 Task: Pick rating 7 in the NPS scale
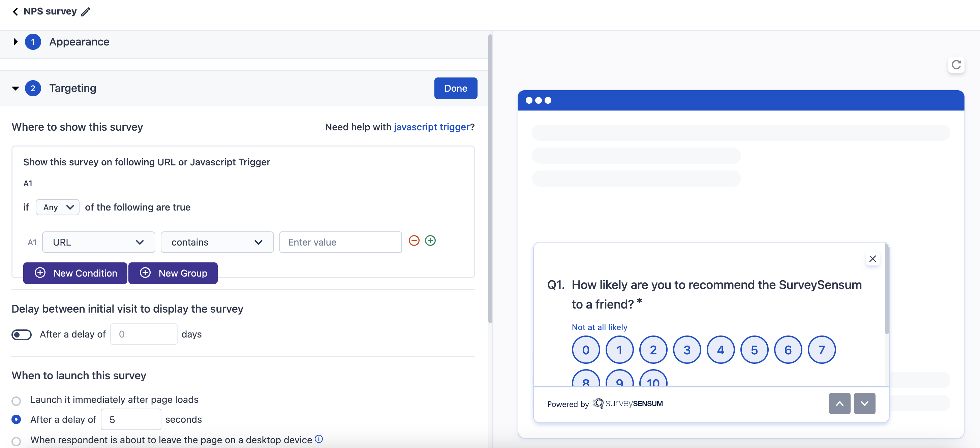[x=822, y=350]
